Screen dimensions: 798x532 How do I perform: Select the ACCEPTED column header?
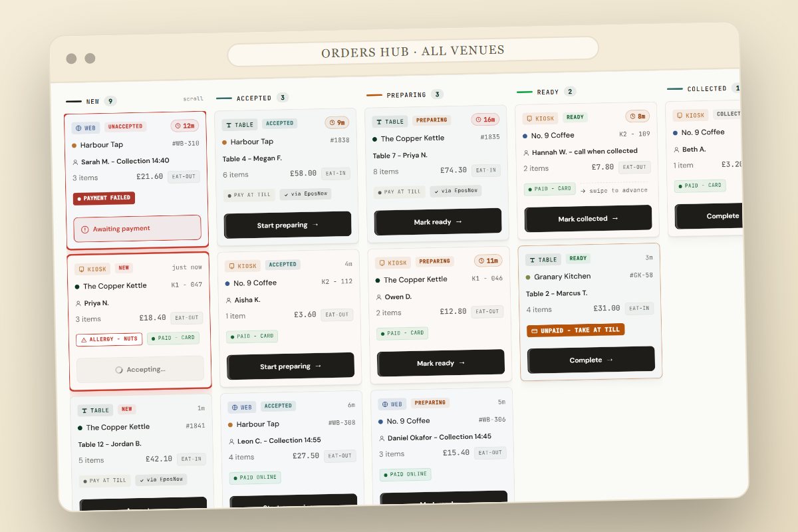pyautogui.click(x=254, y=98)
